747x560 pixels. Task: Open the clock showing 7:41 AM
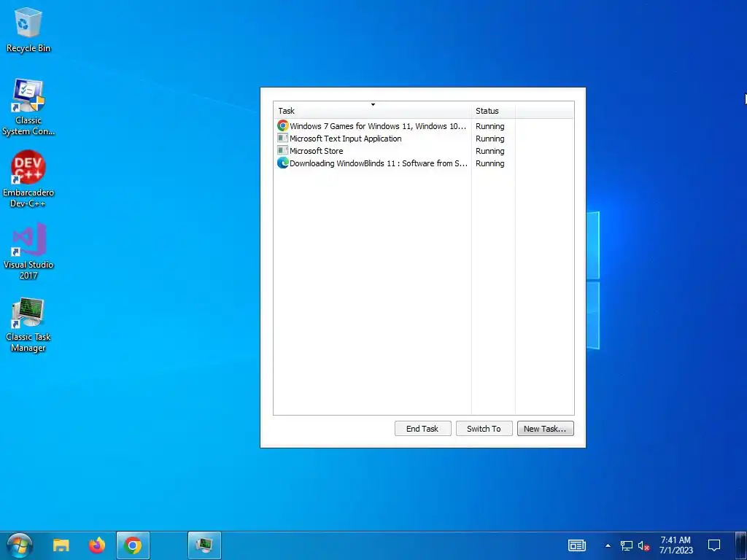tap(676, 545)
